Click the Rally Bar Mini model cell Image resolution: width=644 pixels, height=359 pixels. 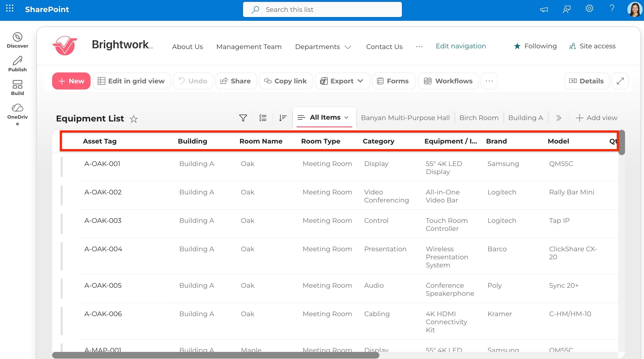tap(571, 192)
